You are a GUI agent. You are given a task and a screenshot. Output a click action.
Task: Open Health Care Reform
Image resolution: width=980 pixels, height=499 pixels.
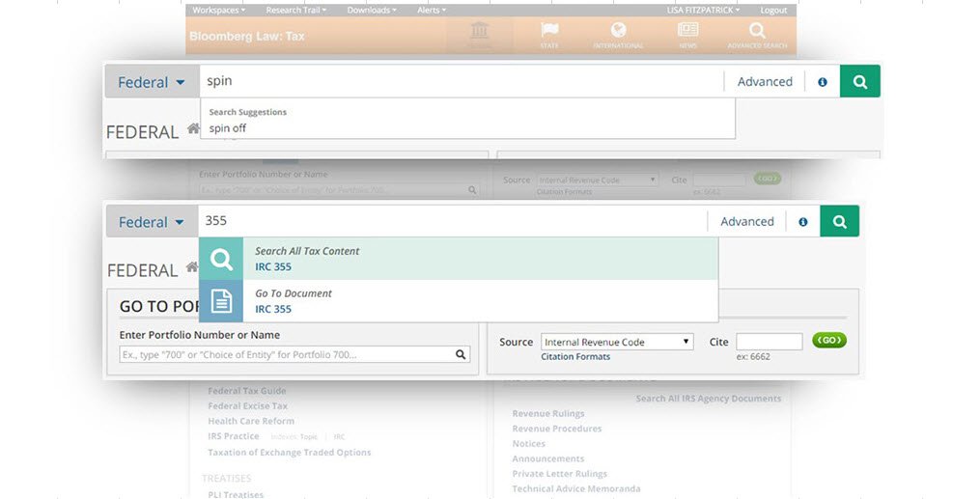251,421
